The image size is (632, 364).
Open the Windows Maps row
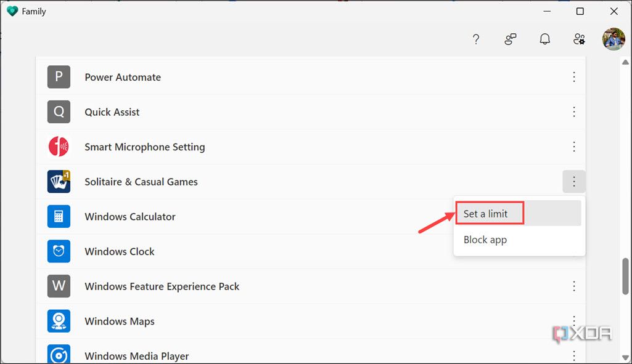pyautogui.click(x=247, y=321)
